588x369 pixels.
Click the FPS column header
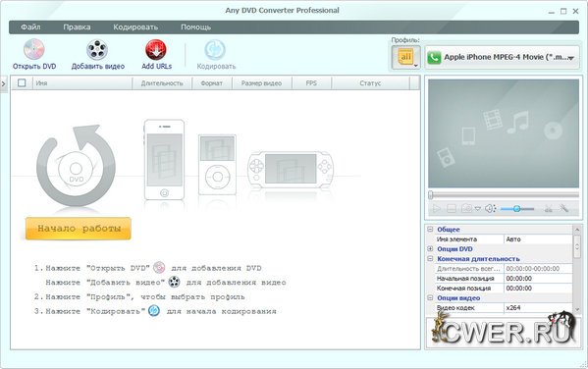coord(311,83)
